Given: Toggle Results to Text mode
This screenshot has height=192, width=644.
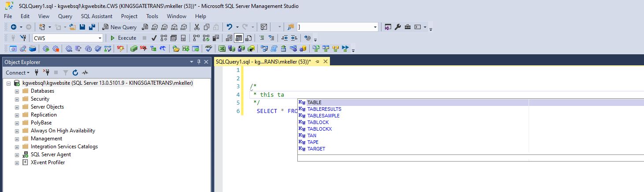Looking at the screenshot, I should click(x=229, y=38).
